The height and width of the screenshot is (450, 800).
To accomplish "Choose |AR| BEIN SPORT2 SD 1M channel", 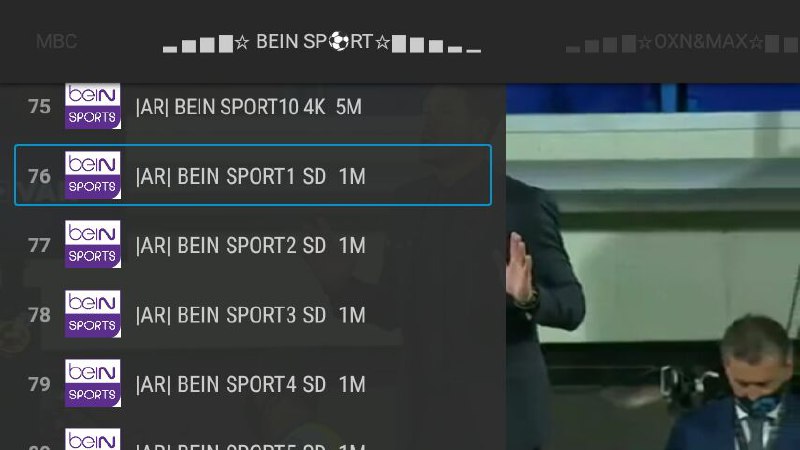I will pos(253,244).
